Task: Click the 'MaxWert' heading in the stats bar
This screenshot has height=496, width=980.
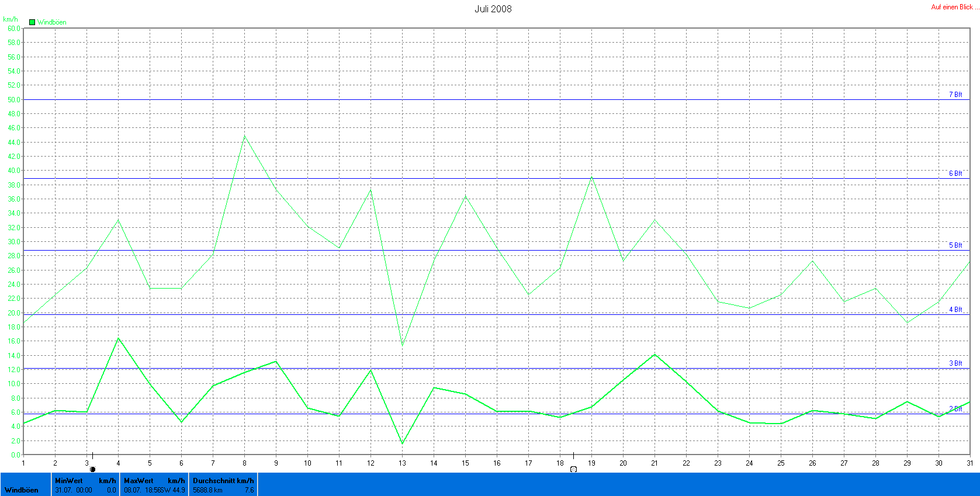Action: (138, 481)
